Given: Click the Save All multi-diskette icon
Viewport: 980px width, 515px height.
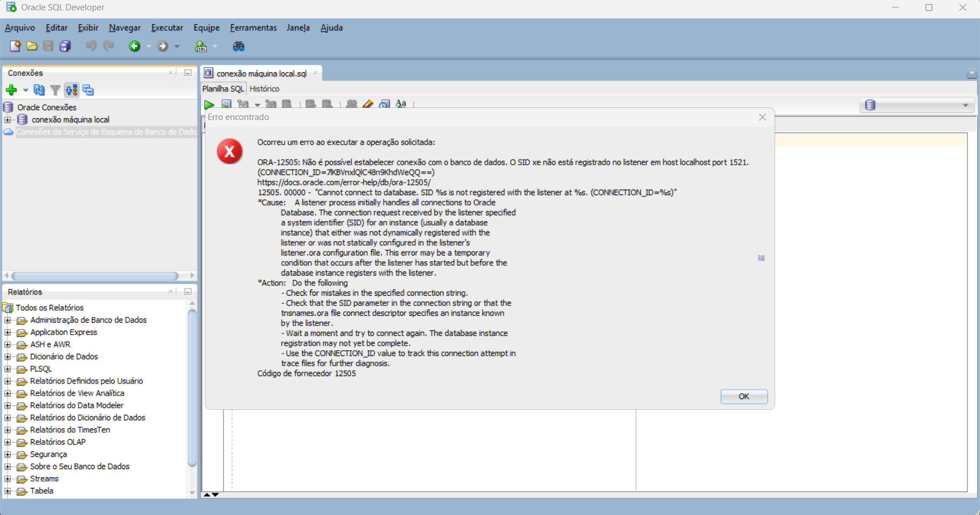Looking at the screenshot, I should pyautogui.click(x=65, y=46).
